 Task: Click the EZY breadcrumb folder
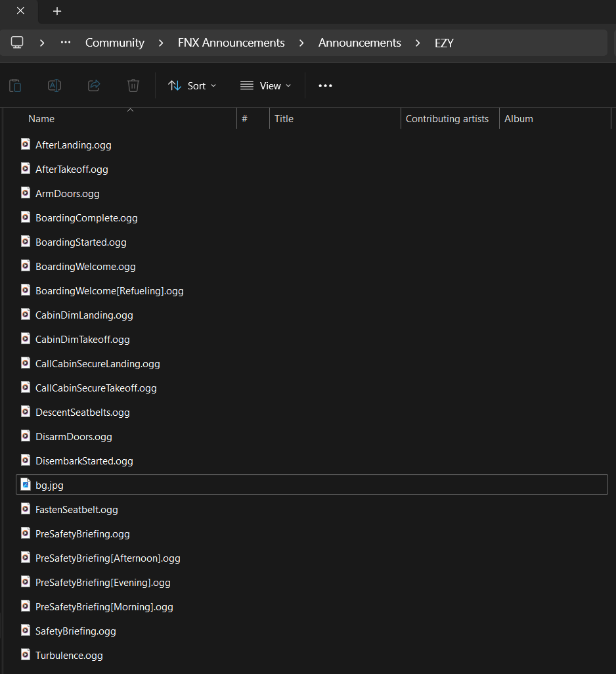click(x=444, y=43)
